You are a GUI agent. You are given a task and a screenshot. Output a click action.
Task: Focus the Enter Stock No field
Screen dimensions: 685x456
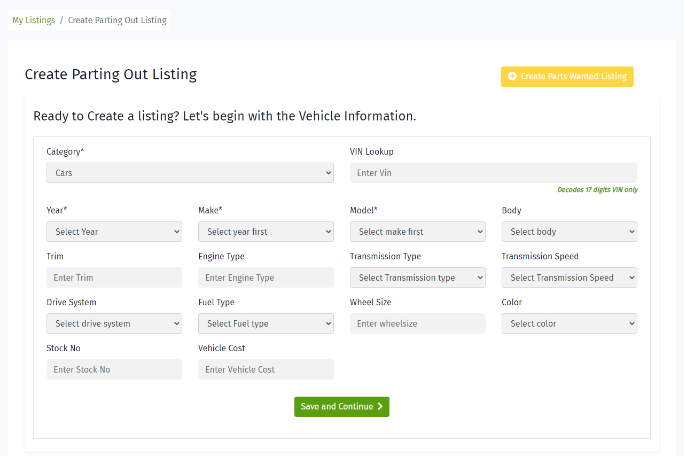coord(114,370)
